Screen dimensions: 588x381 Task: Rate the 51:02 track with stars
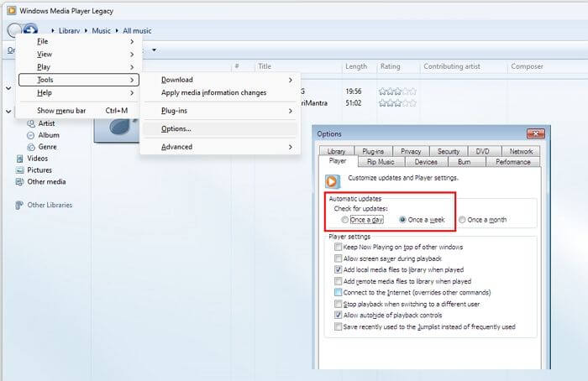[397, 103]
